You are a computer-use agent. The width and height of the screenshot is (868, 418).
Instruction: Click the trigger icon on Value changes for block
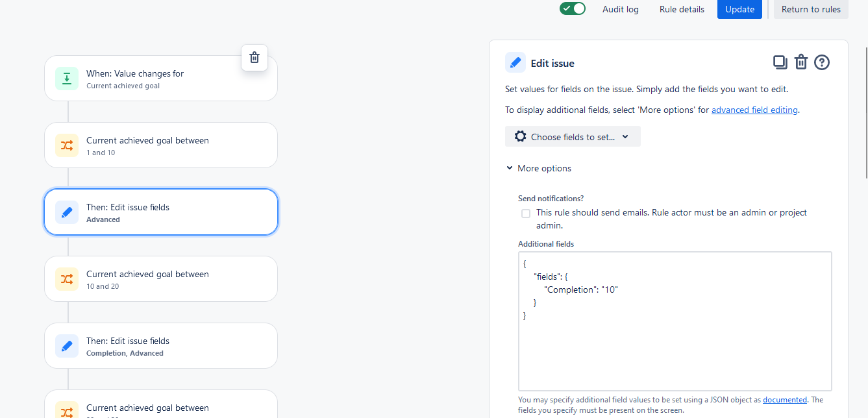[67, 78]
